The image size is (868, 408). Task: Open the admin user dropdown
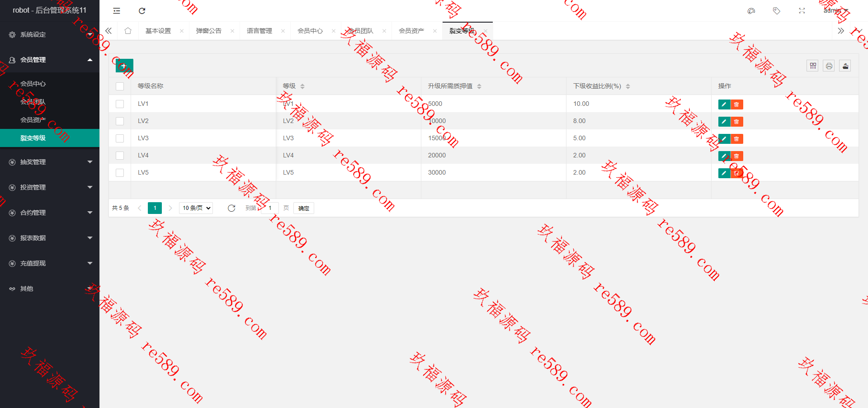835,11
